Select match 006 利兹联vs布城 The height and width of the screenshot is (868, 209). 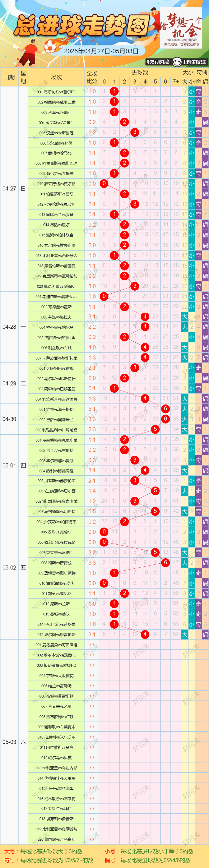coord(57,348)
